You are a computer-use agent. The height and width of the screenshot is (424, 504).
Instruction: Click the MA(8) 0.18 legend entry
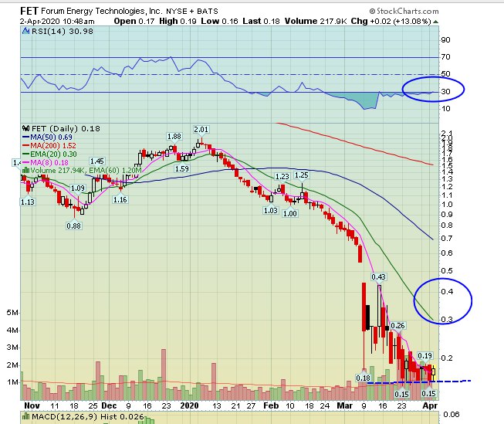click(x=45, y=162)
